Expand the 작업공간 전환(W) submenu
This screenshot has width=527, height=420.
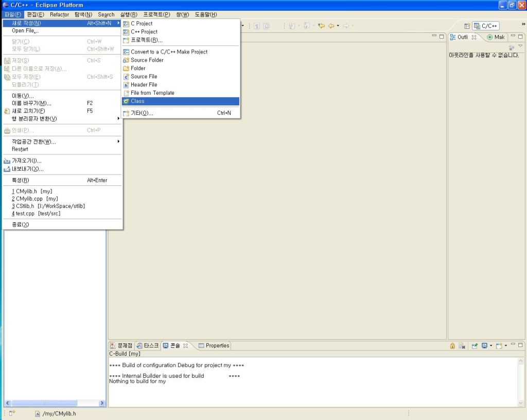pyautogui.click(x=62, y=142)
